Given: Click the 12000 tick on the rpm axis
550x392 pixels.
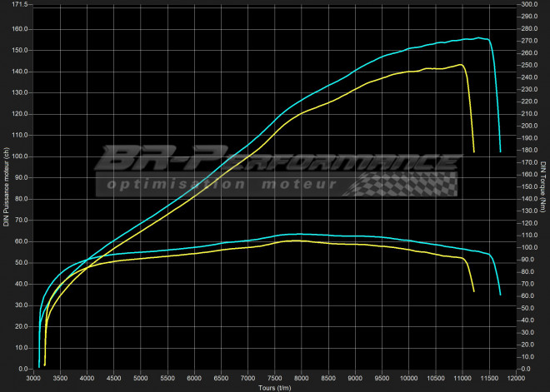Looking at the screenshot, I should click(x=516, y=379).
